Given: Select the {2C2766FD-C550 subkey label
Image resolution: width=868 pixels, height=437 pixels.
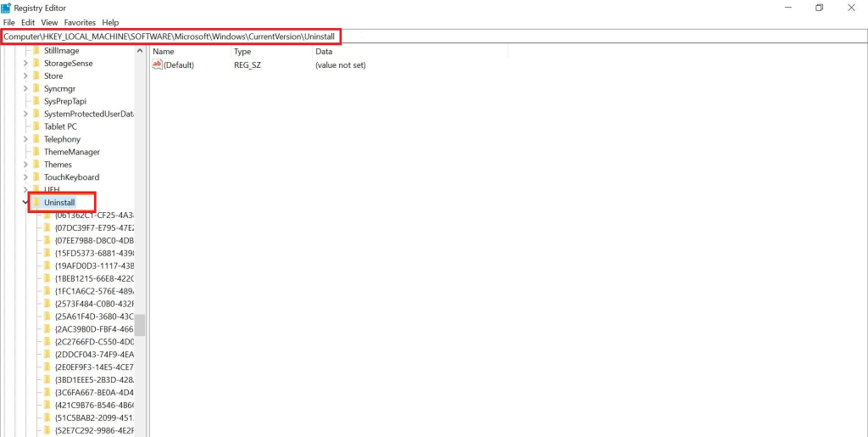Looking at the screenshot, I should click(x=94, y=342).
